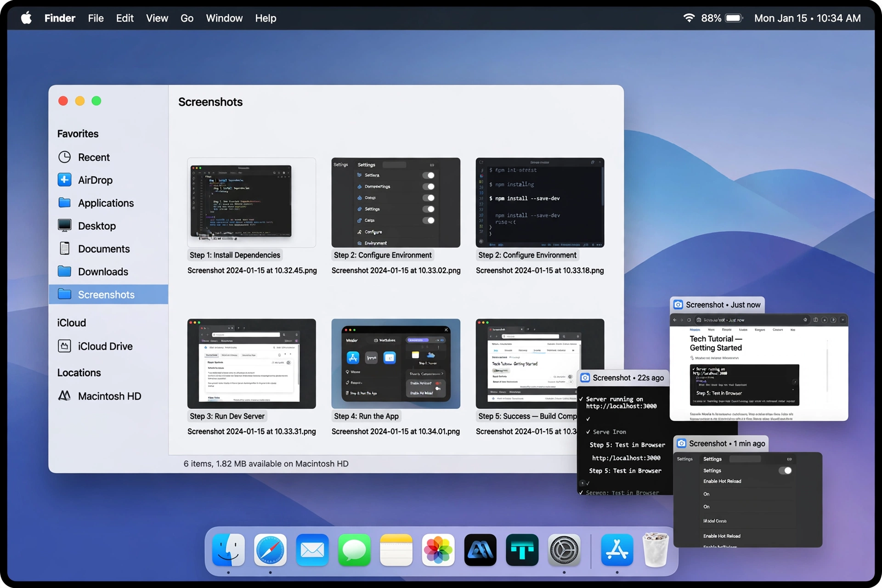Open the Applications folder in sidebar
This screenshot has width=882, height=588.
click(x=108, y=203)
